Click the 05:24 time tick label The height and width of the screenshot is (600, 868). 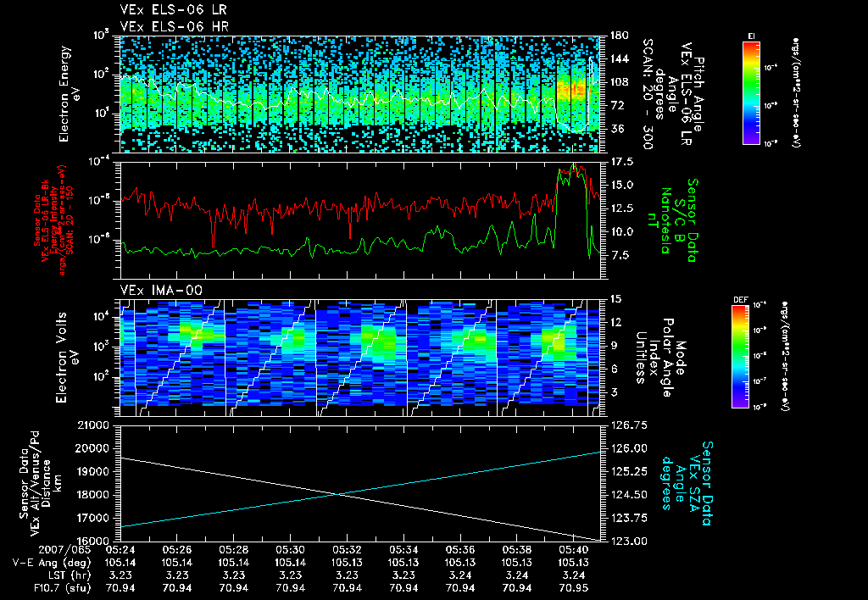120,550
